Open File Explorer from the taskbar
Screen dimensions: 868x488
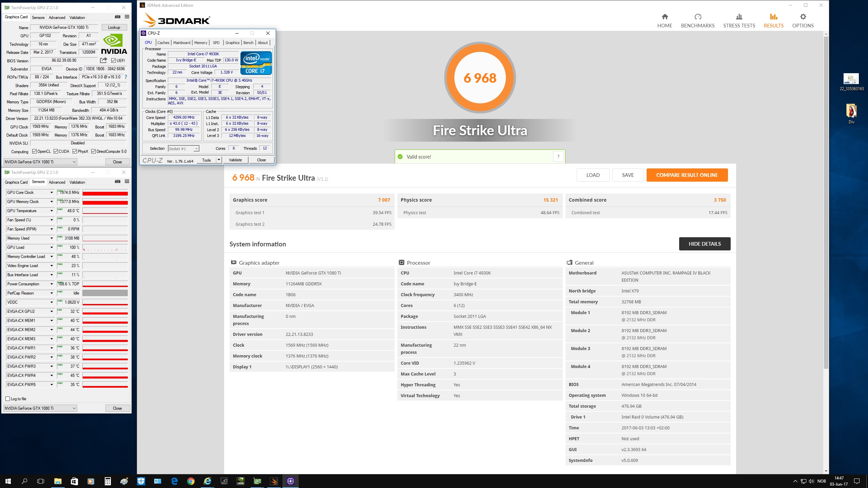click(x=58, y=481)
